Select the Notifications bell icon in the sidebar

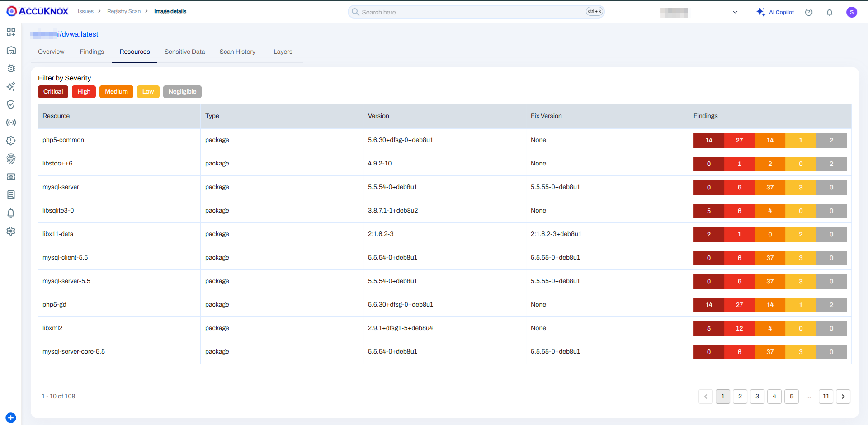(x=11, y=213)
